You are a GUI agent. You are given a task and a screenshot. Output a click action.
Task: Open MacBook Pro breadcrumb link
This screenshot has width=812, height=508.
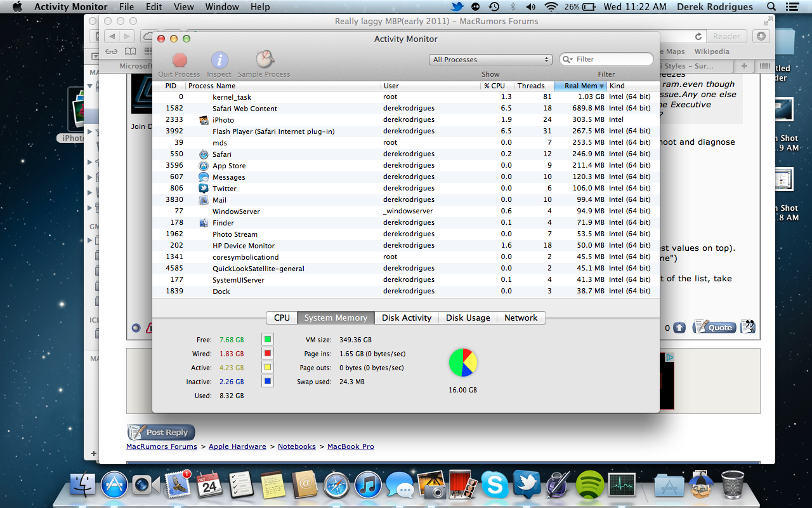(x=351, y=446)
